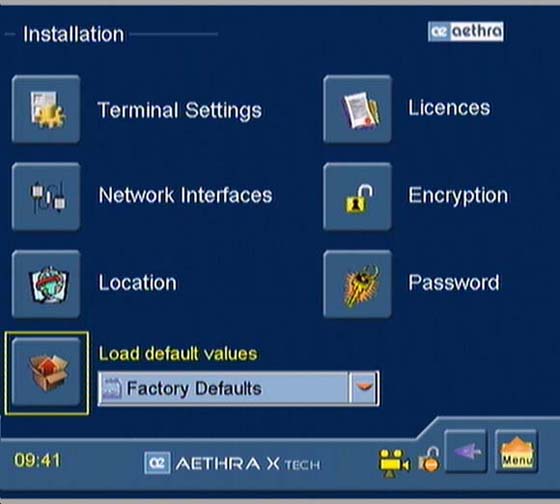Screen dimensions: 560x504
Task: Open the Menu home button
Action: pos(516,451)
